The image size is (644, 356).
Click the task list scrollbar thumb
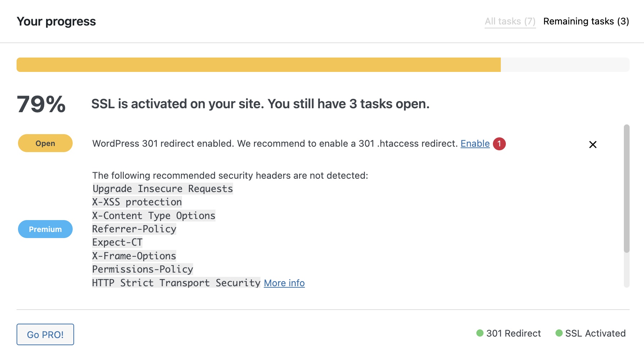coord(626,188)
